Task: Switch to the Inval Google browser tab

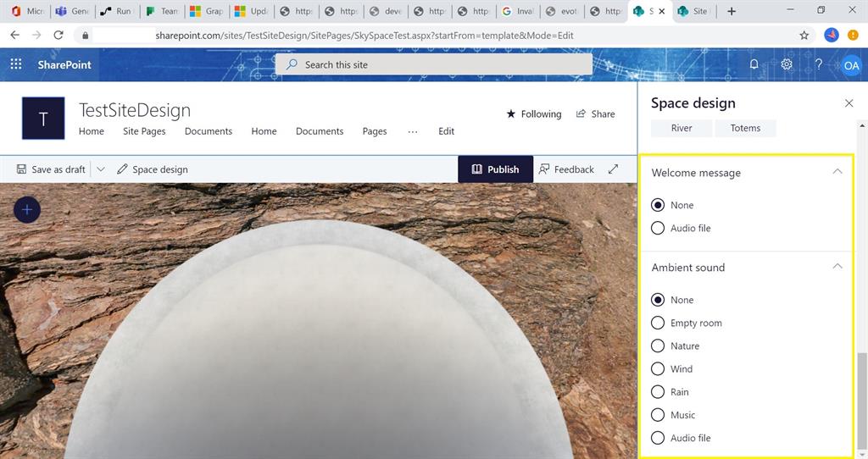Action: (x=519, y=11)
